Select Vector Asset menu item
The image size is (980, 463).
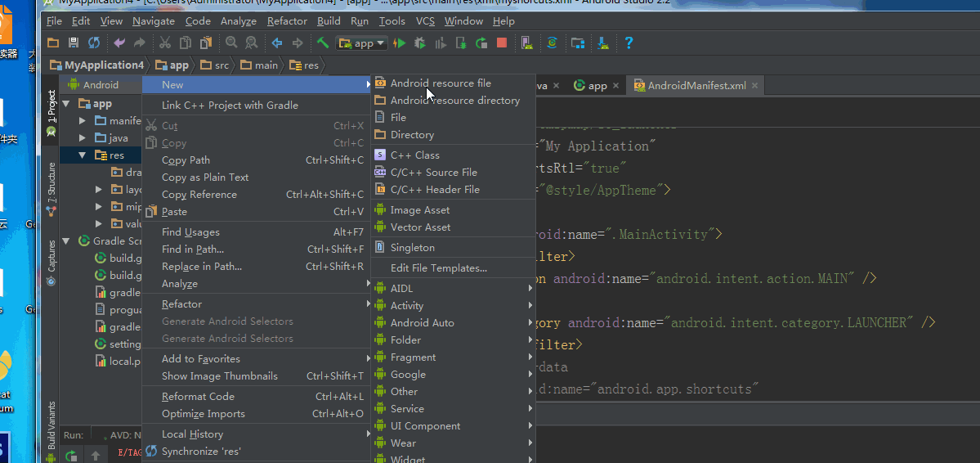point(453,227)
